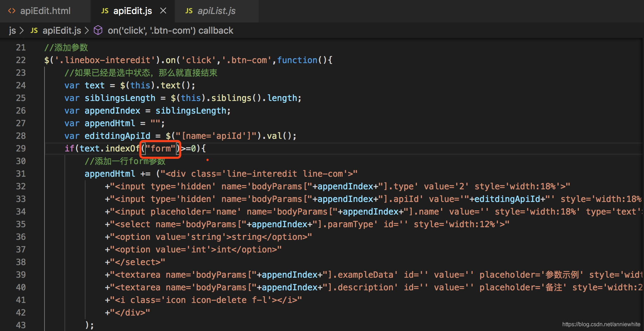Screen dimensions: 644x331
Task: Click the //如果已经是选中状态 comment on line 23
Action: tap(141, 73)
